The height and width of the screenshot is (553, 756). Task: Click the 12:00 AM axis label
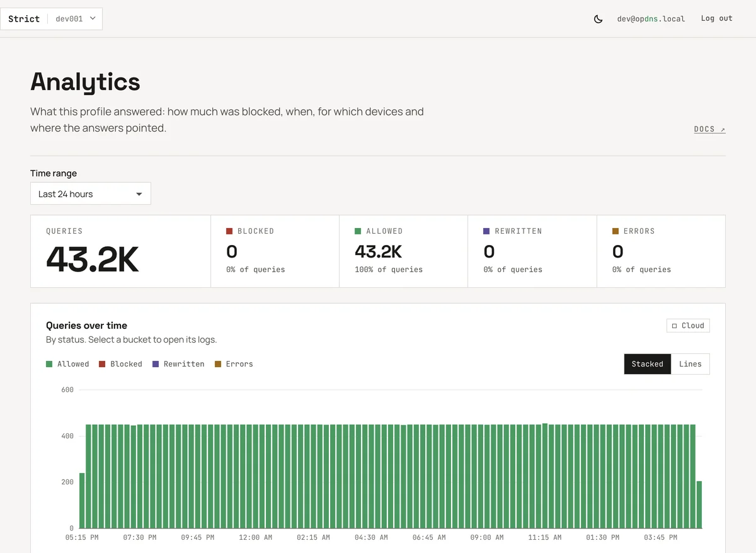[255, 538]
